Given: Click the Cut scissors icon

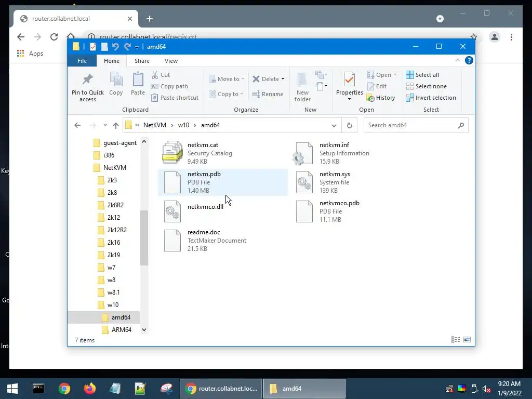Looking at the screenshot, I should pyautogui.click(x=155, y=75).
